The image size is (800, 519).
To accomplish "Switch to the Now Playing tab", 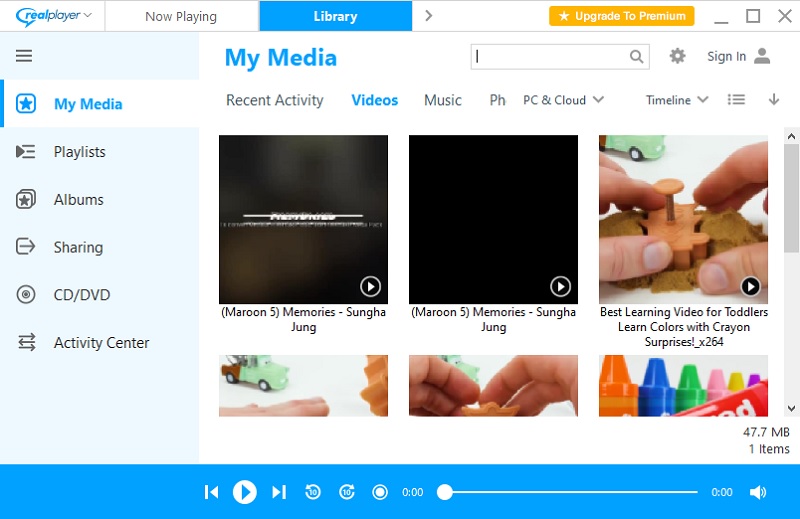I will click(x=181, y=16).
